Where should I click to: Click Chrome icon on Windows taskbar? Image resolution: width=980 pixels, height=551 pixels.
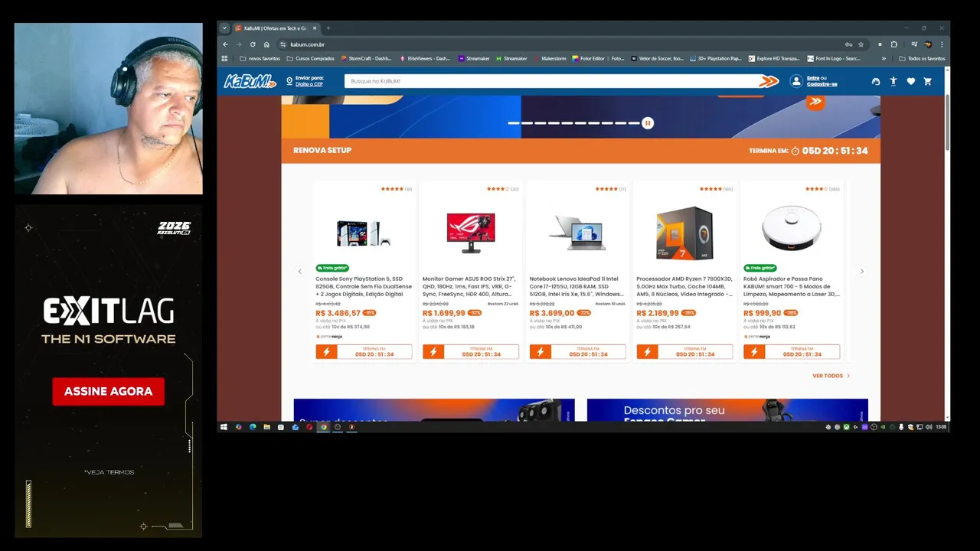[323, 427]
